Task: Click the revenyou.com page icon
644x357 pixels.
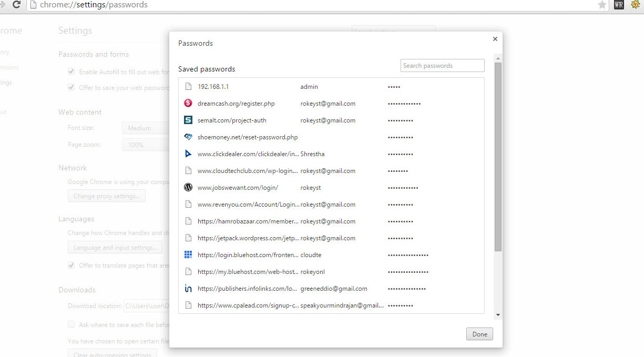Action: point(188,205)
